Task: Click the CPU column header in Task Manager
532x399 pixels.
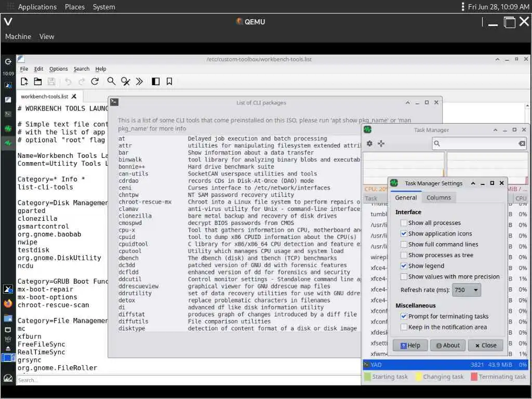Action: [521, 198]
